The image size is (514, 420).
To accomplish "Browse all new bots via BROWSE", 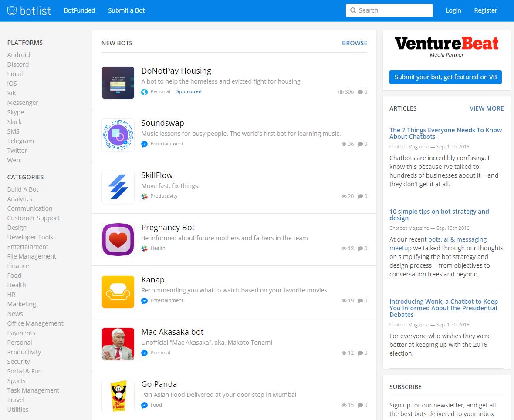I will [x=354, y=43].
